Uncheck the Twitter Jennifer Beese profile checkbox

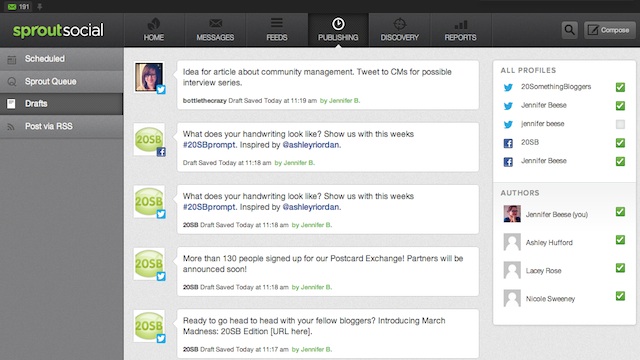pyautogui.click(x=620, y=106)
